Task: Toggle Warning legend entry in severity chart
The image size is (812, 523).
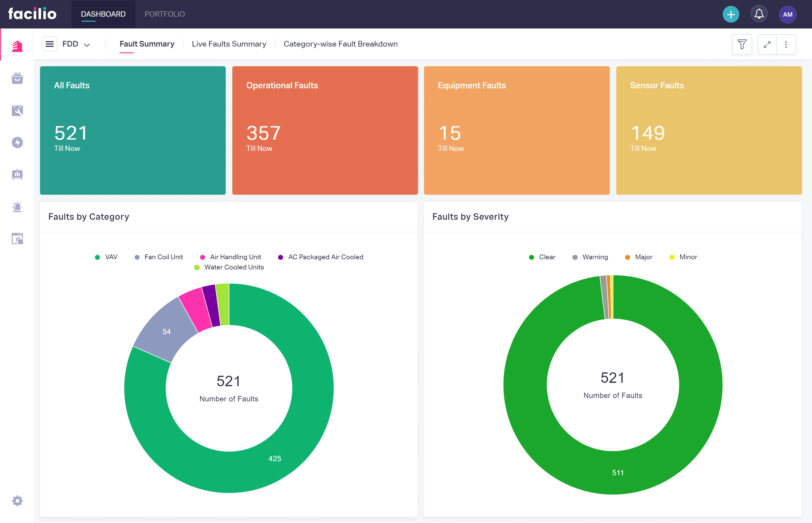Action: point(590,257)
